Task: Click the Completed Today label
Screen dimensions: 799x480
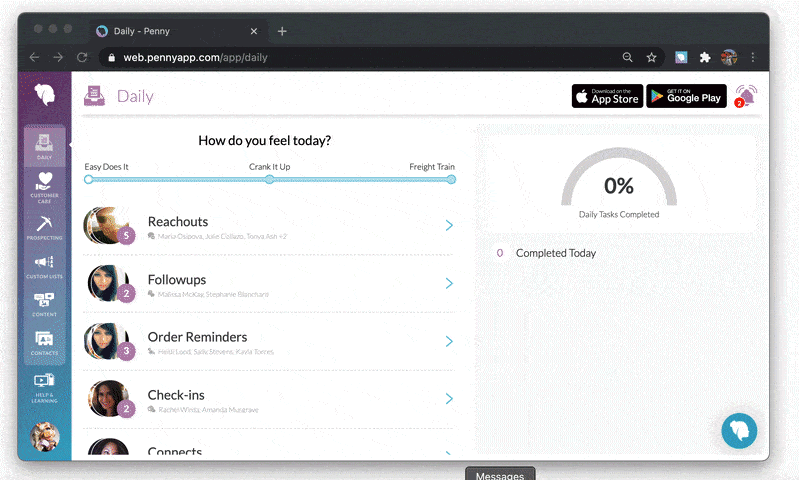Action: tap(555, 253)
